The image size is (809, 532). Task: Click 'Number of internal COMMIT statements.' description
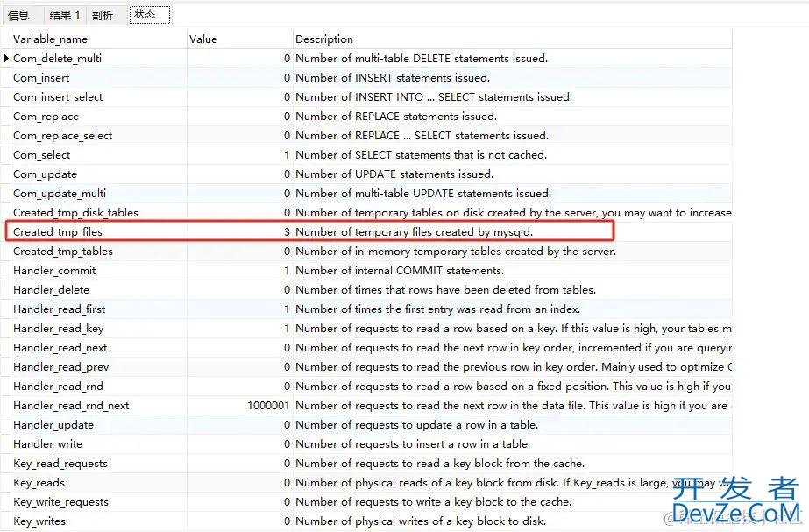pos(400,271)
